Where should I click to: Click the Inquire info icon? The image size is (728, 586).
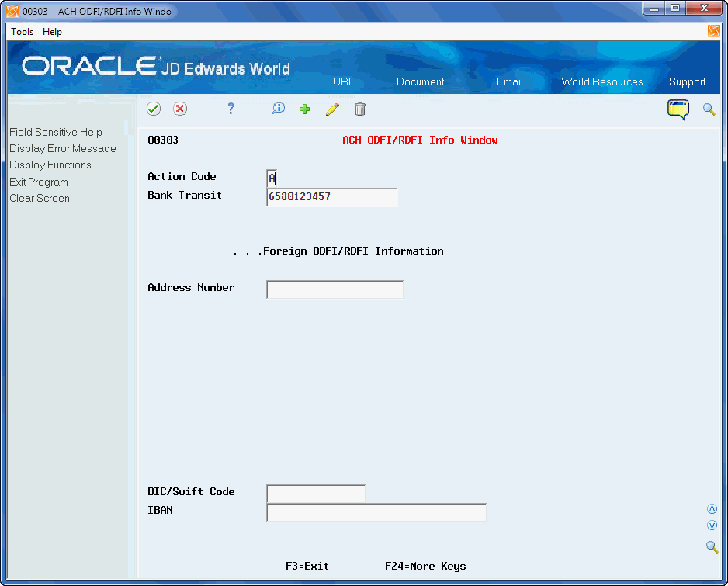[279, 109]
